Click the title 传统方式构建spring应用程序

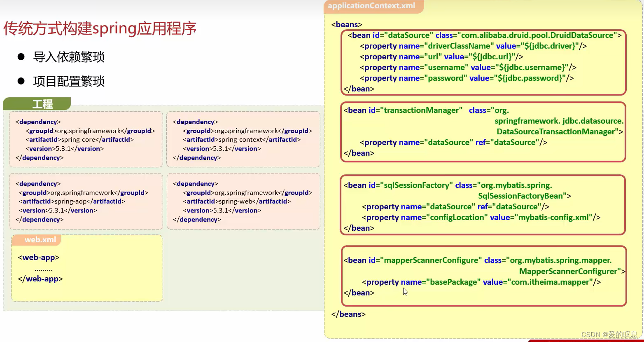100,28
